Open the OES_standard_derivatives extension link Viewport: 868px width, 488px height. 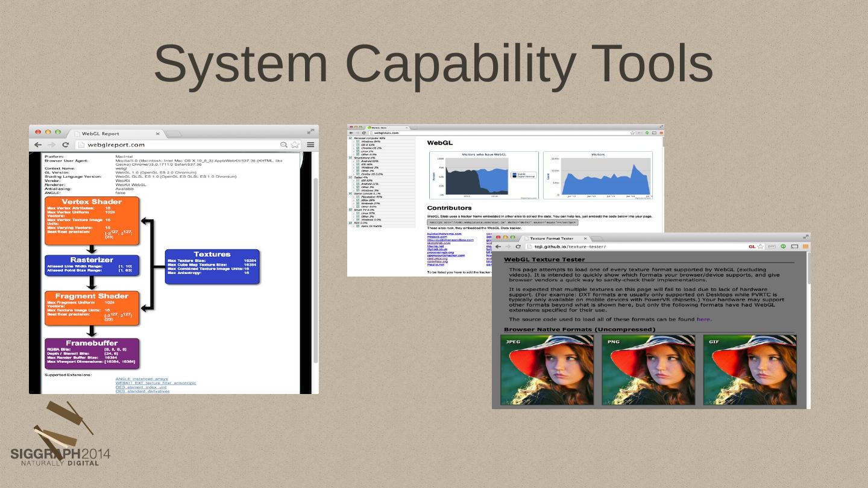[x=143, y=392]
